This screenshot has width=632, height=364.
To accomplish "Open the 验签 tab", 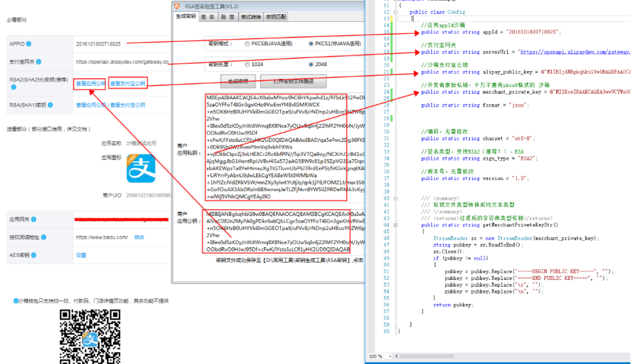I will click(x=228, y=17).
